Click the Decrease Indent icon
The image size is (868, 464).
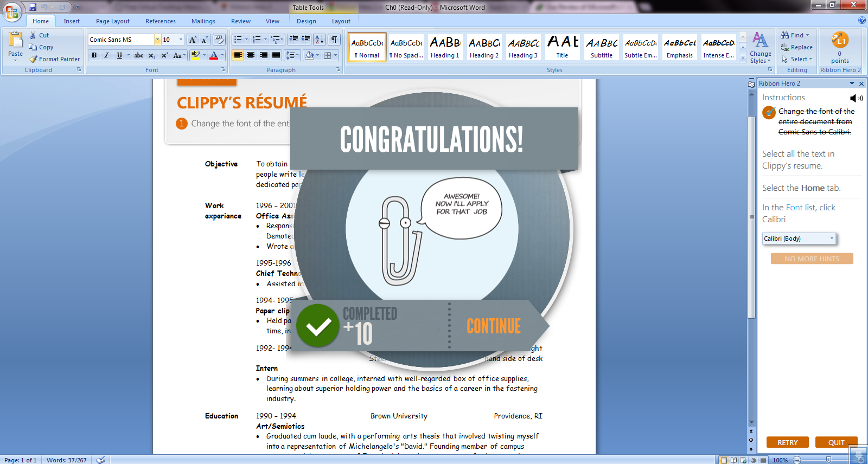point(293,40)
